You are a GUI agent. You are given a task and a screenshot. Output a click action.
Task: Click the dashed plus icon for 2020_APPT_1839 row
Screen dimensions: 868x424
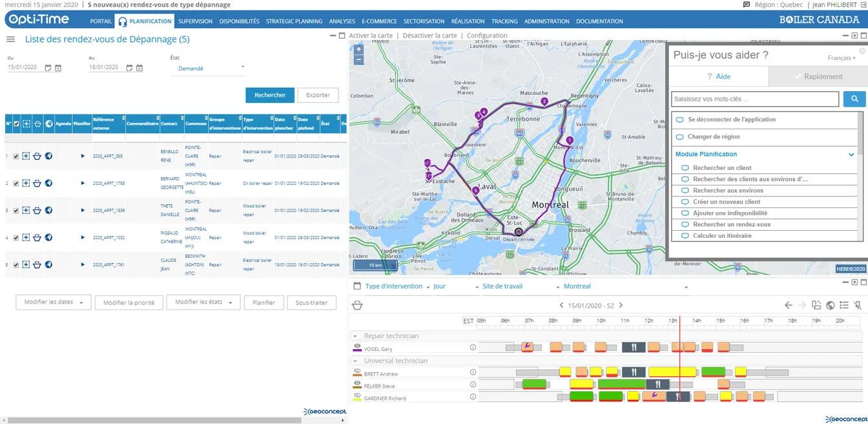26,210
